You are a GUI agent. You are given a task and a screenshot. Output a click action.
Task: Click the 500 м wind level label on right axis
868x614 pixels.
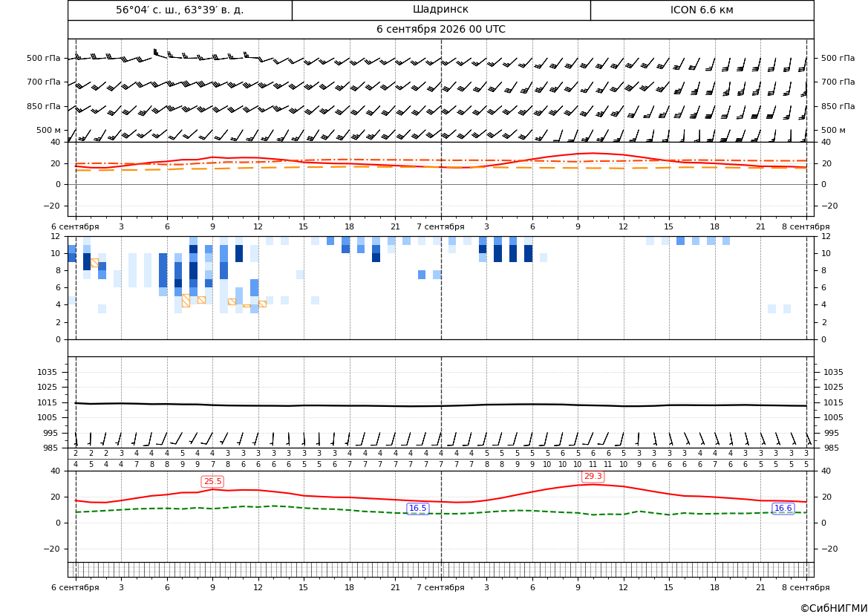(x=833, y=130)
